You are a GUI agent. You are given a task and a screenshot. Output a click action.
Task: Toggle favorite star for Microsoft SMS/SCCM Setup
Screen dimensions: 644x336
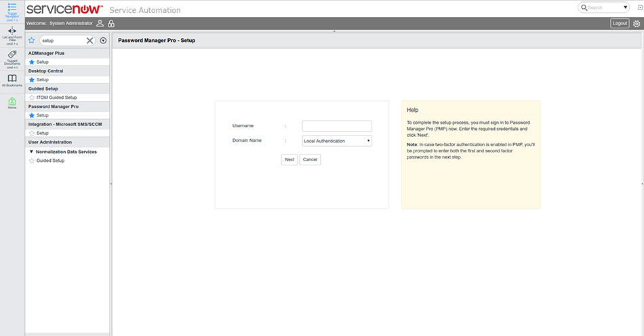coord(32,133)
